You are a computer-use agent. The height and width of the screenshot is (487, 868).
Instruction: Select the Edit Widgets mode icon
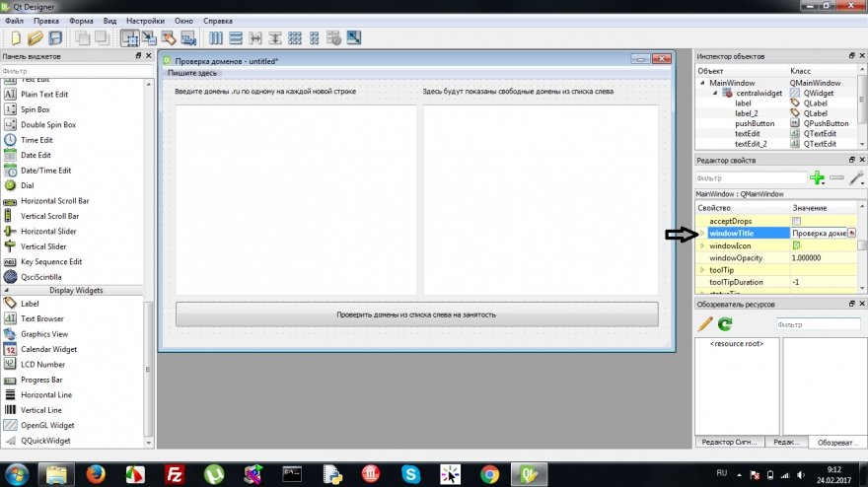tap(130, 38)
